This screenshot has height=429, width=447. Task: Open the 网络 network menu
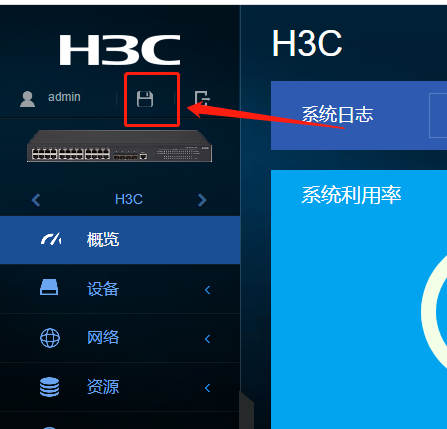tap(120, 338)
